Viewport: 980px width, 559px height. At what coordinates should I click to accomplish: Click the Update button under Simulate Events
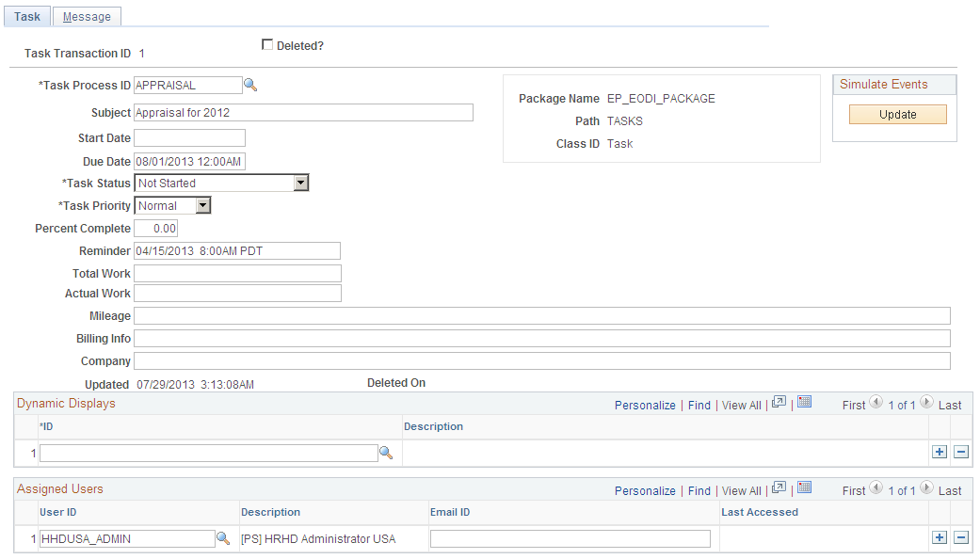[x=897, y=114]
